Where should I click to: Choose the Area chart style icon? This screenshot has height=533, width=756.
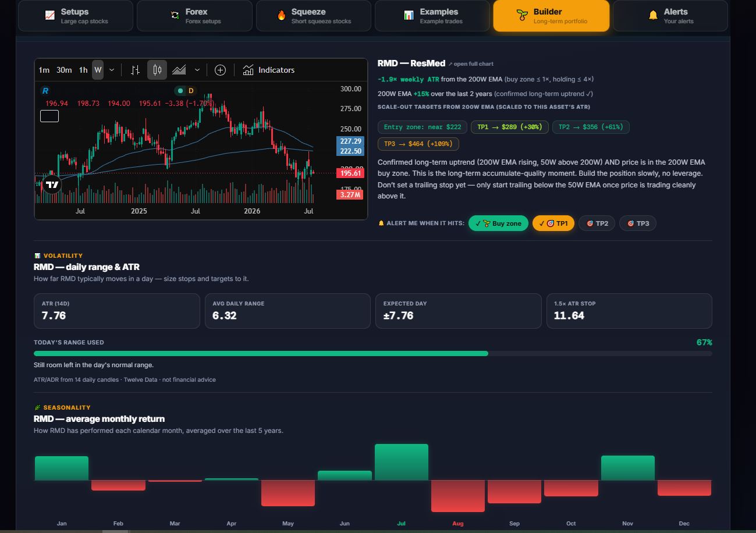179,70
